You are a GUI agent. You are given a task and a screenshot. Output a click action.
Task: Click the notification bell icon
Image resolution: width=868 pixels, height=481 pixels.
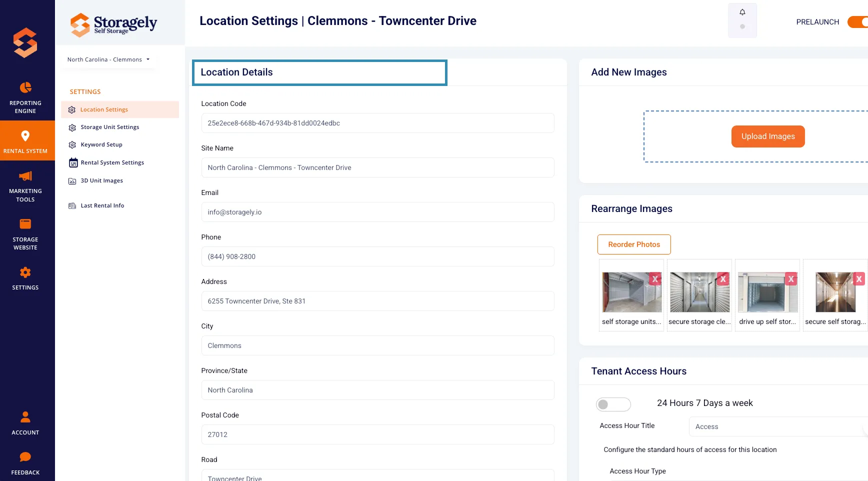click(x=742, y=12)
